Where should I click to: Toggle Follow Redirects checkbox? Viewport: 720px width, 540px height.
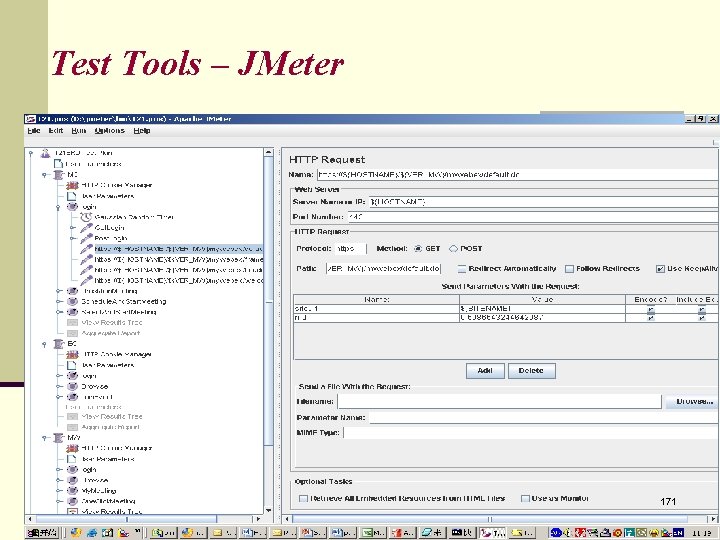(x=569, y=269)
